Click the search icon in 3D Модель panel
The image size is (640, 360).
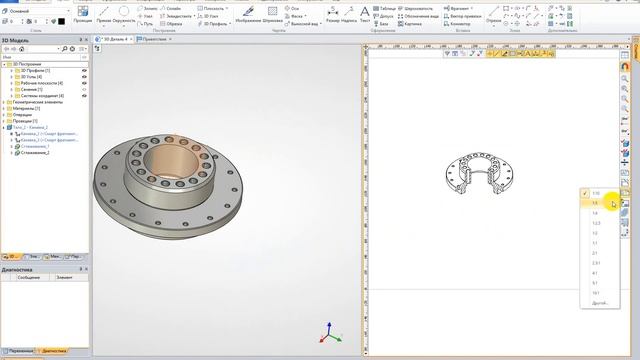[x=64, y=49]
